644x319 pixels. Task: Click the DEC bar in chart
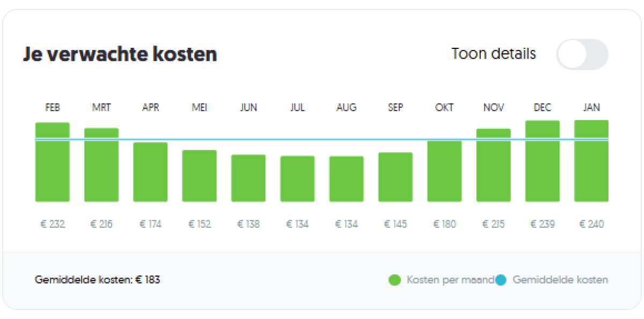click(x=543, y=161)
